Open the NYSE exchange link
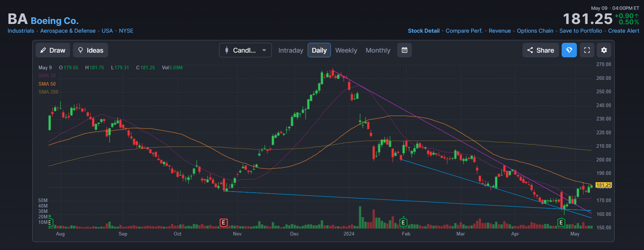 126,31
